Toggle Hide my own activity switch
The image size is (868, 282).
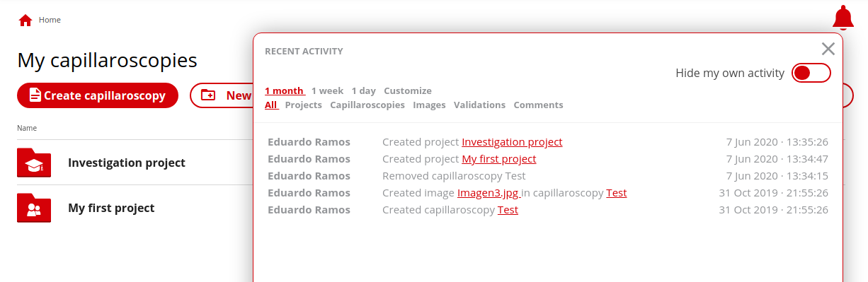[x=811, y=73]
